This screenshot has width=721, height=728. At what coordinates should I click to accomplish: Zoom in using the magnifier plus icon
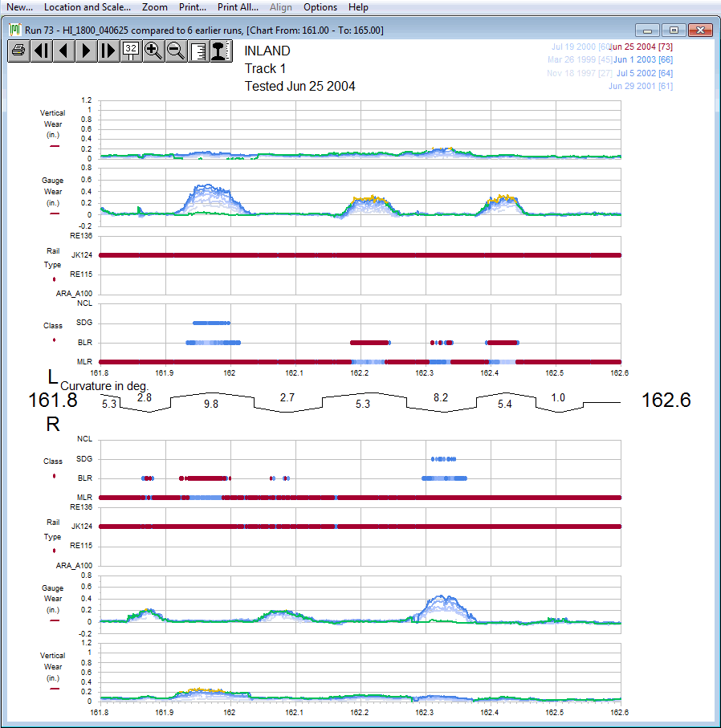pos(153,51)
